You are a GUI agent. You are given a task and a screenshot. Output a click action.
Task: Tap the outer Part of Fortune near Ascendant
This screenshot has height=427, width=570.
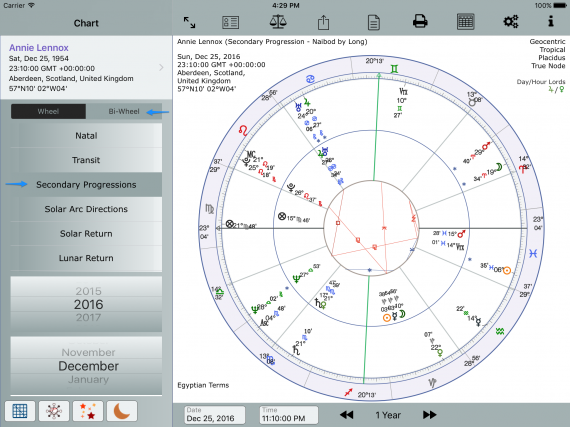pos(229,224)
